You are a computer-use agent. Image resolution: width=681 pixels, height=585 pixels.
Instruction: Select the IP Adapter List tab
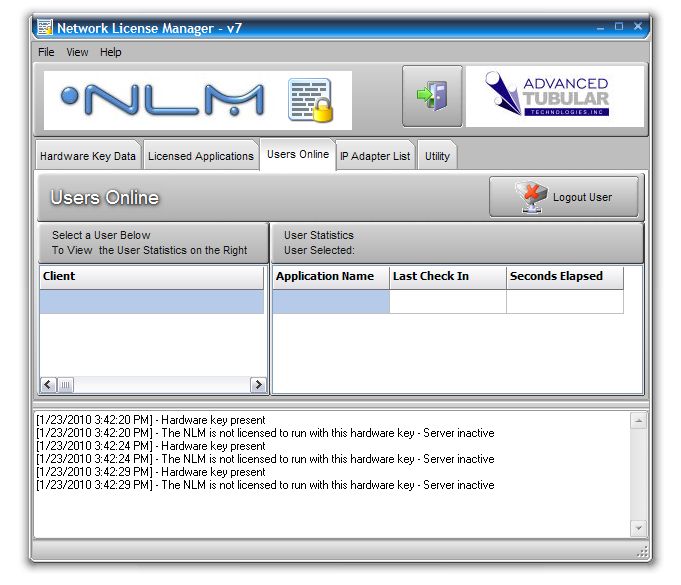375,156
